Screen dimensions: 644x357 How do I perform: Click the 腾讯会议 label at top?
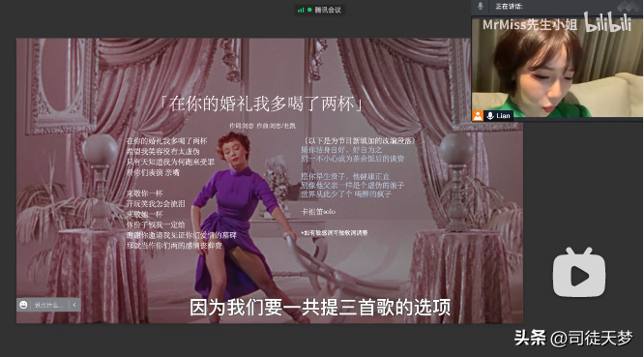coord(328,10)
